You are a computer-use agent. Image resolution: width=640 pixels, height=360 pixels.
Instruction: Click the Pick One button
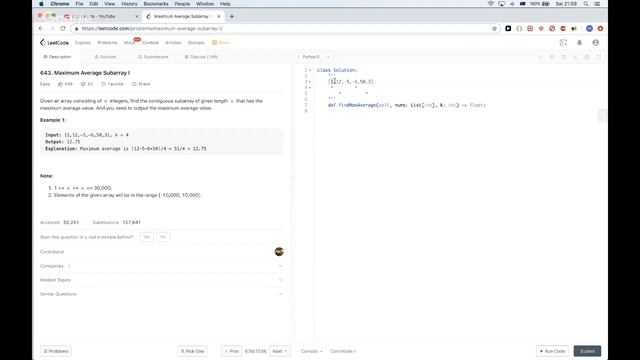(192, 351)
